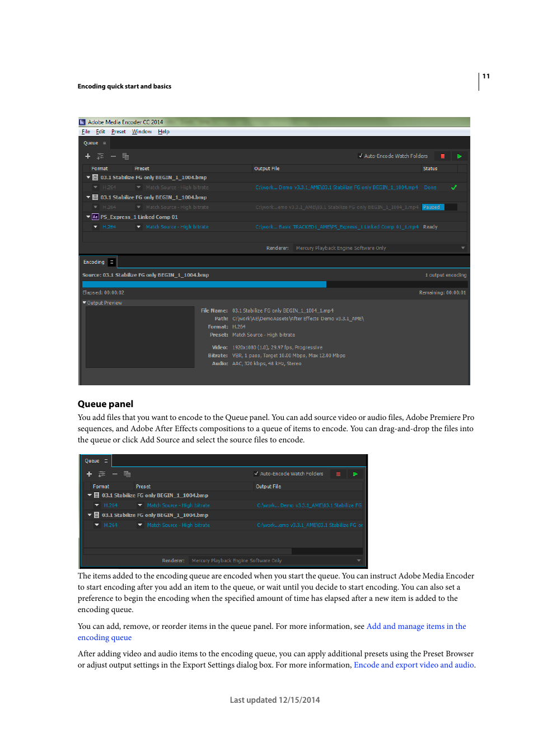Open the H.264 format dropdown on the Done row
Image resolution: width=534 pixels, height=756 pixels.
(x=96, y=188)
